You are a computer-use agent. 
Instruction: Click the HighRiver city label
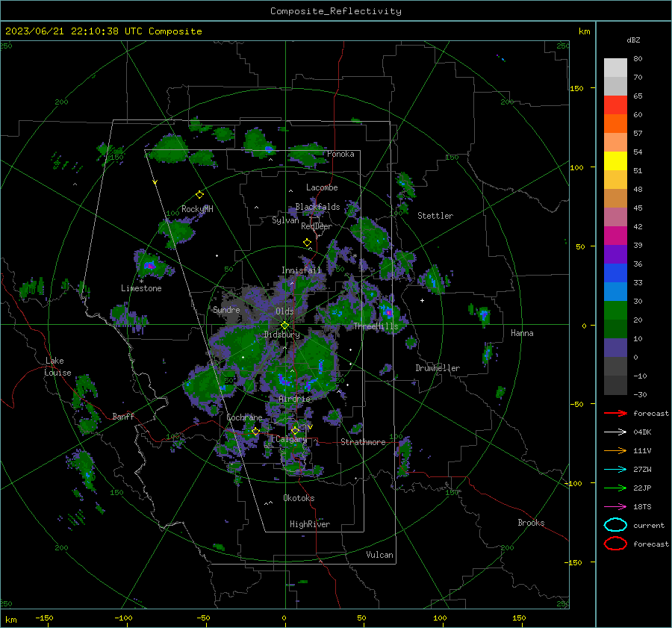[x=310, y=524]
